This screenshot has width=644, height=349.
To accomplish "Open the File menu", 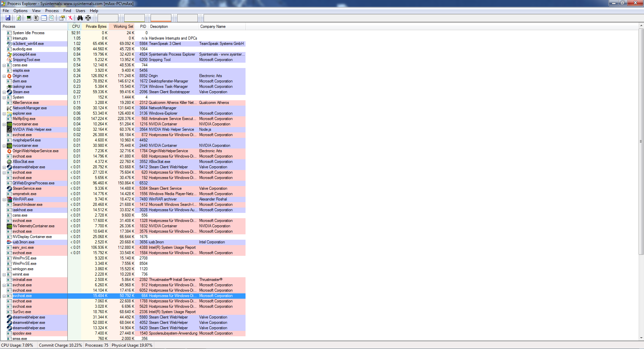I will click(x=6, y=11).
